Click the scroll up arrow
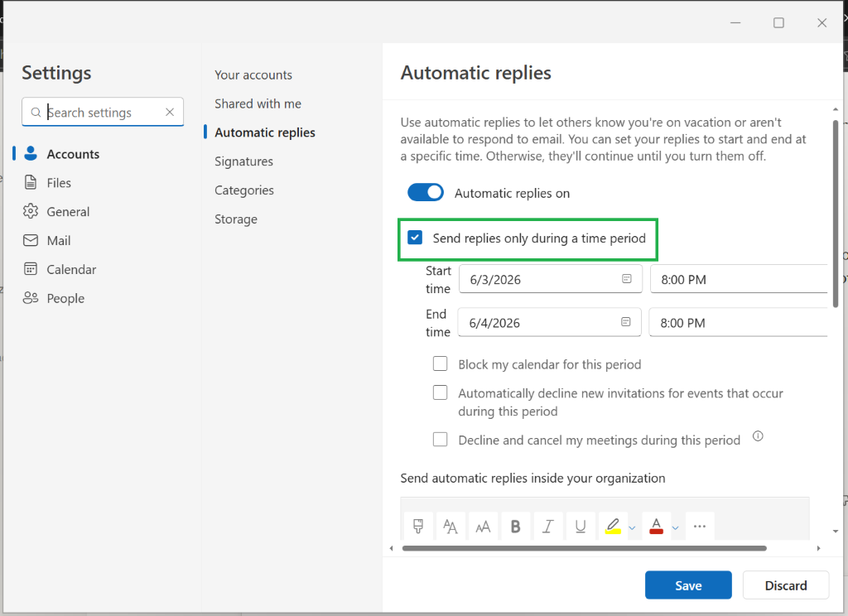 (835, 109)
